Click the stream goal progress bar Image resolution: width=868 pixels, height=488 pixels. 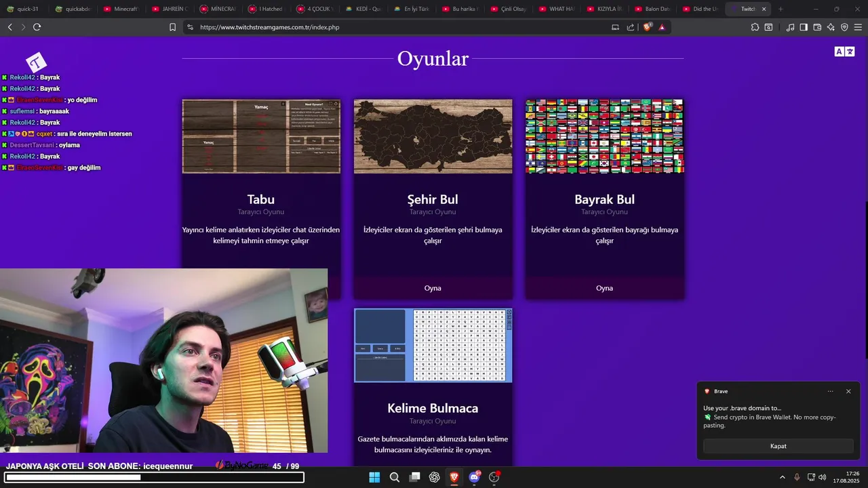(x=154, y=477)
